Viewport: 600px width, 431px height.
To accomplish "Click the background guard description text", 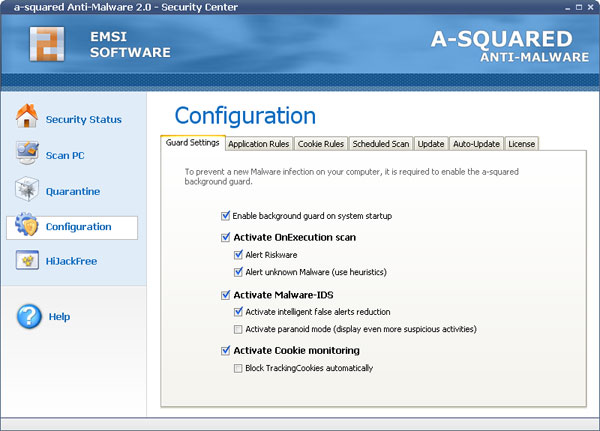I will tap(351, 176).
